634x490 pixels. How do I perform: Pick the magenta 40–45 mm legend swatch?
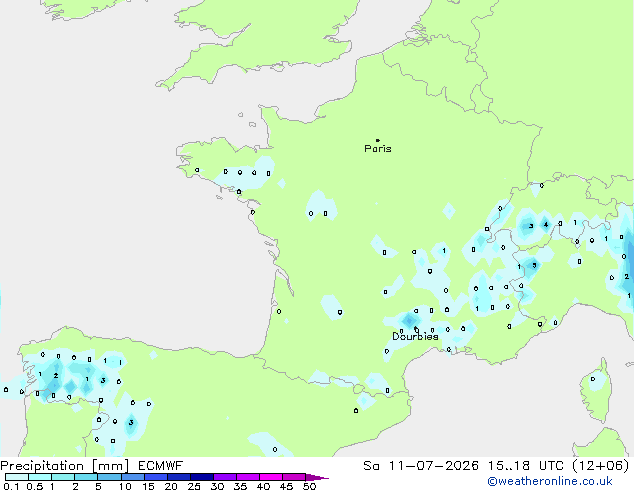click(x=271, y=477)
